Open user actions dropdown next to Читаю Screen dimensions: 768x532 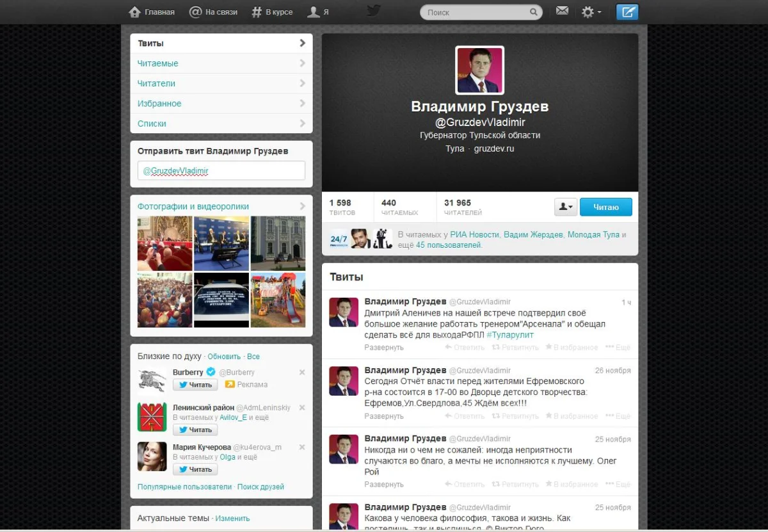pyautogui.click(x=566, y=207)
